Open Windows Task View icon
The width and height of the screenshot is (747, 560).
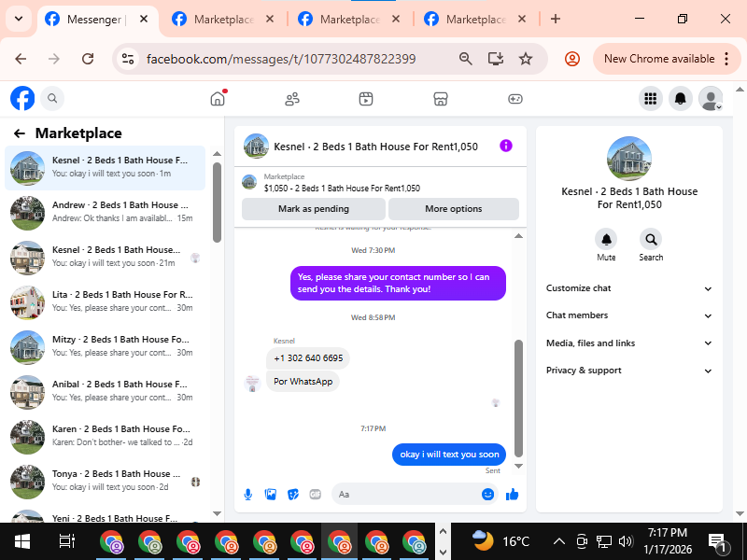[x=66, y=541]
